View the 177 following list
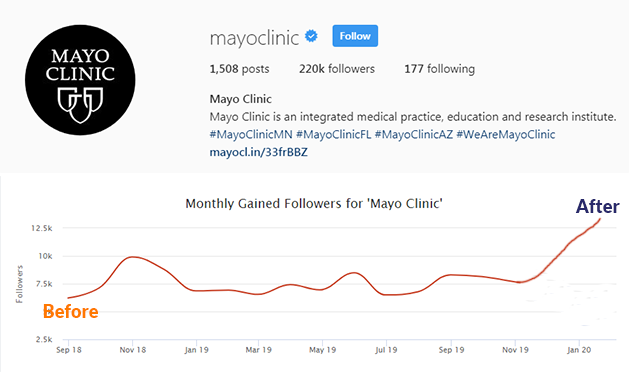The image size is (629, 381). click(439, 69)
